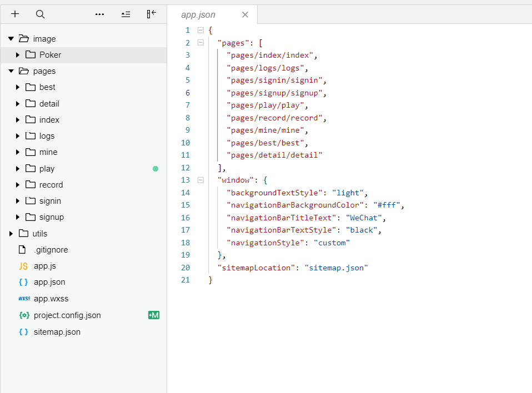Fold the root object at line 1
Image resolution: width=532 pixels, height=393 pixels.
(200, 30)
